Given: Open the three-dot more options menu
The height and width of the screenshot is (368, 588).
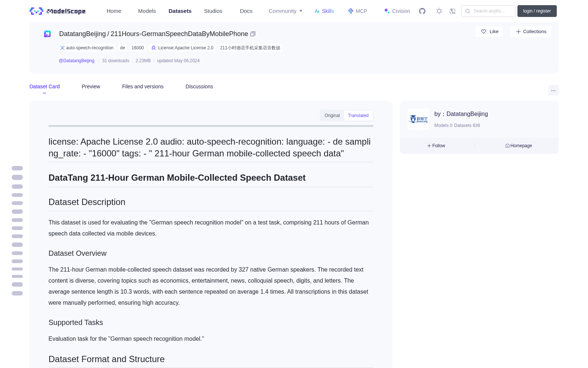Looking at the screenshot, I should tap(553, 90).
